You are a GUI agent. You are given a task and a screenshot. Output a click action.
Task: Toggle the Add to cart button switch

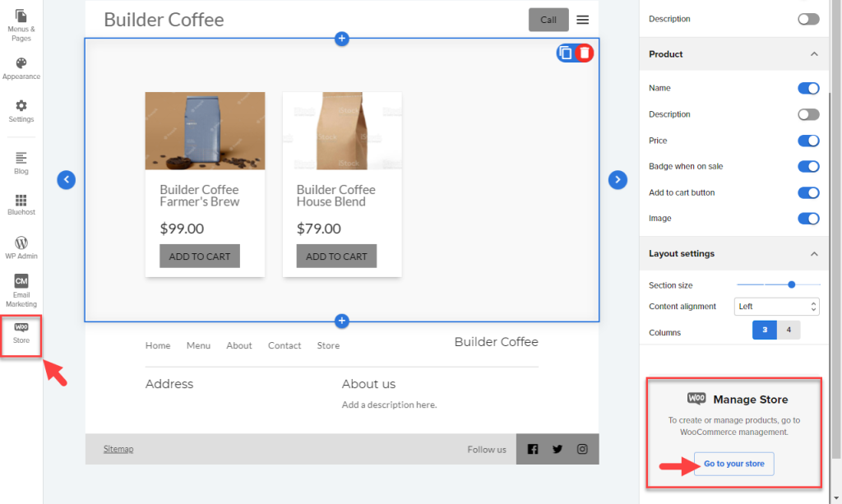(x=808, y=192)
